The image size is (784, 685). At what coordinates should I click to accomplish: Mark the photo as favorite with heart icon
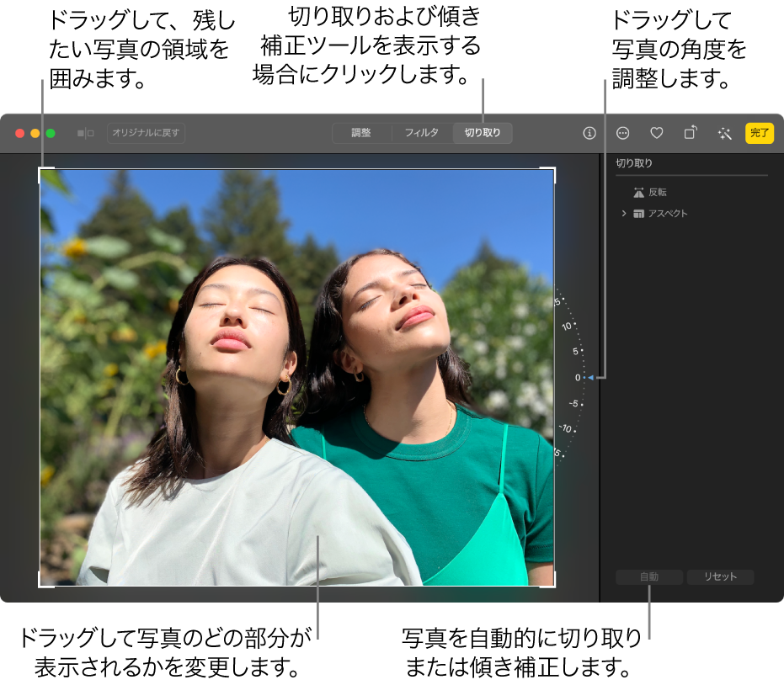[x=656, y=133]
